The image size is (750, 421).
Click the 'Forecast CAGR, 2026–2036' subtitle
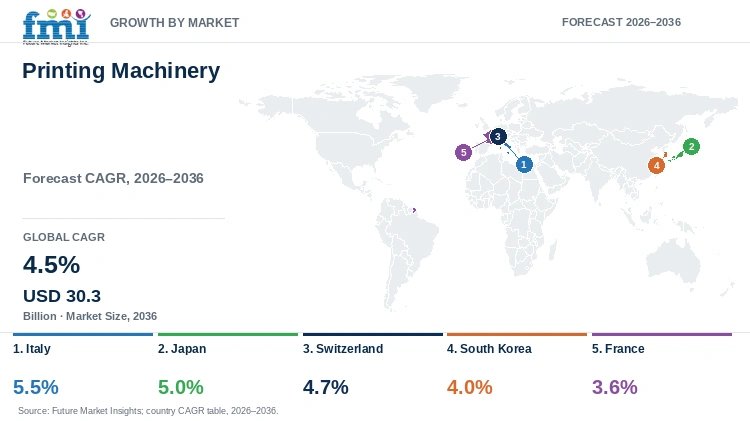(113, 178)
